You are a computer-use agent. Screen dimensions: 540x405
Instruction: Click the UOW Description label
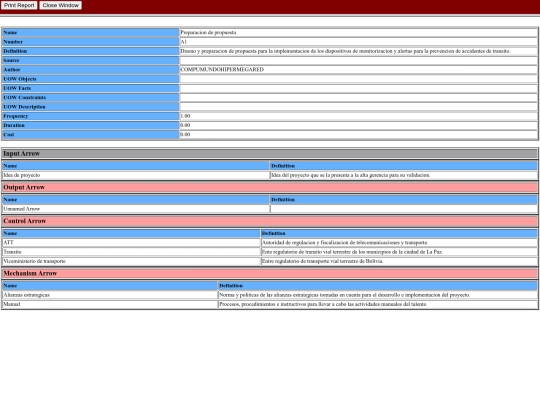(24, 107)
